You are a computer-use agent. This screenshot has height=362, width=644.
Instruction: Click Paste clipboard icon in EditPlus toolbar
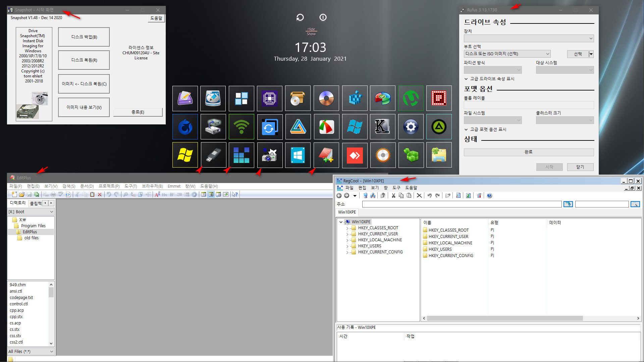[92, 194]
